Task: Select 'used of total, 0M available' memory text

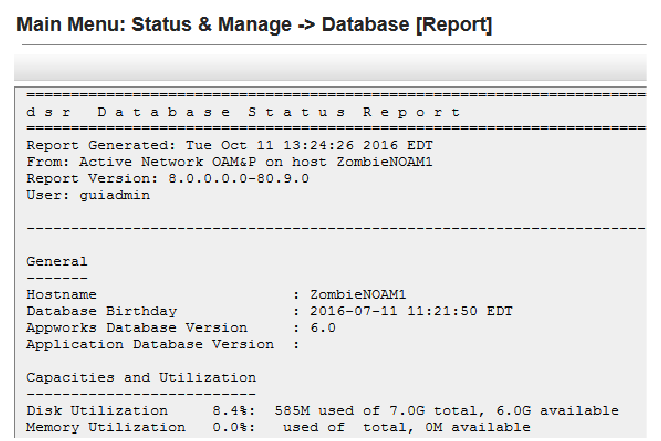Action: 407,428
